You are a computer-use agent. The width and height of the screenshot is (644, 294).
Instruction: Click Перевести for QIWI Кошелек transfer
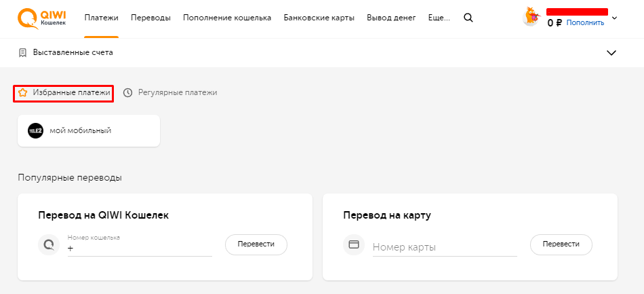[256, 244]
